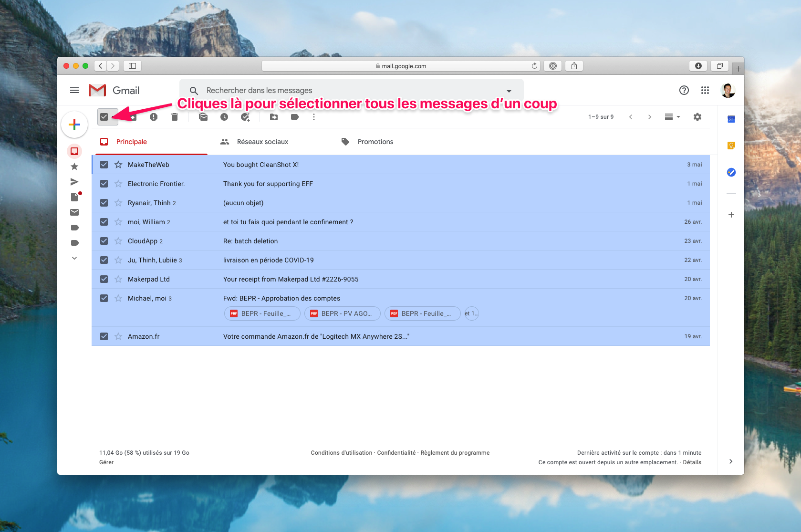The width and height of the screenshot is (801, 532).
Task: Open Starred messages in sidebar
Action: click(74, 167)
